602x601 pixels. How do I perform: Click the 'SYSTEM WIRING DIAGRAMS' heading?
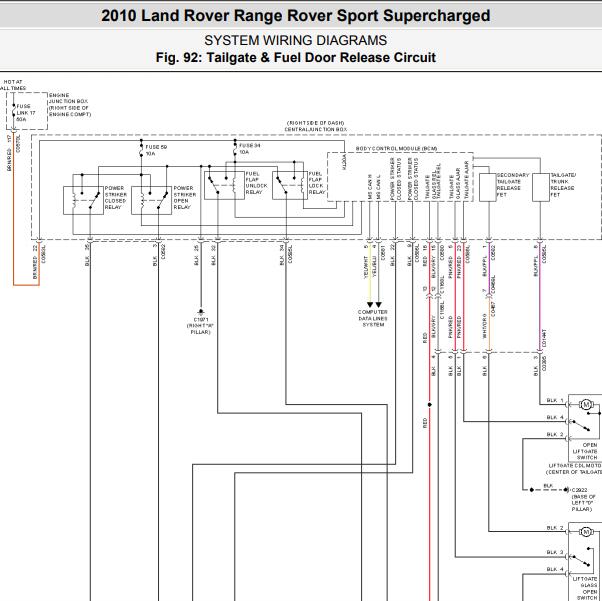(x=295, y=40)
